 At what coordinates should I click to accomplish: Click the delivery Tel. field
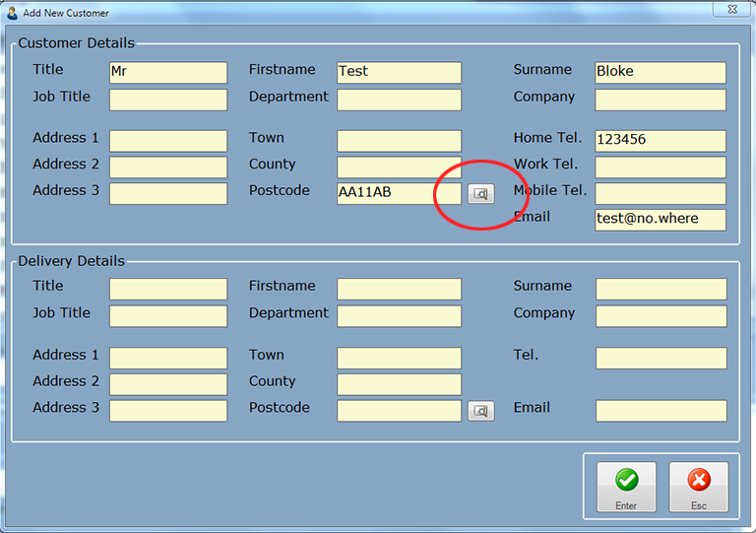[x=661, y=358]
